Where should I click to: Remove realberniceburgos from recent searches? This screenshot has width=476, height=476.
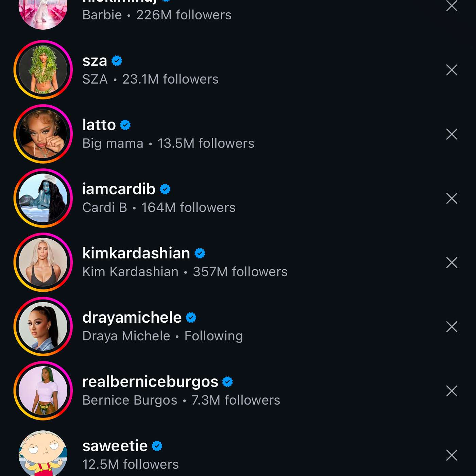[x=452, y=391]
